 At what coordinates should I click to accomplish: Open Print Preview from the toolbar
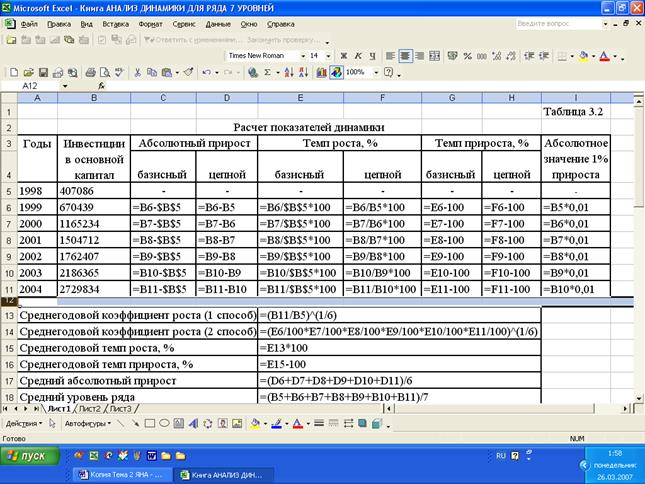coord(105,73)
